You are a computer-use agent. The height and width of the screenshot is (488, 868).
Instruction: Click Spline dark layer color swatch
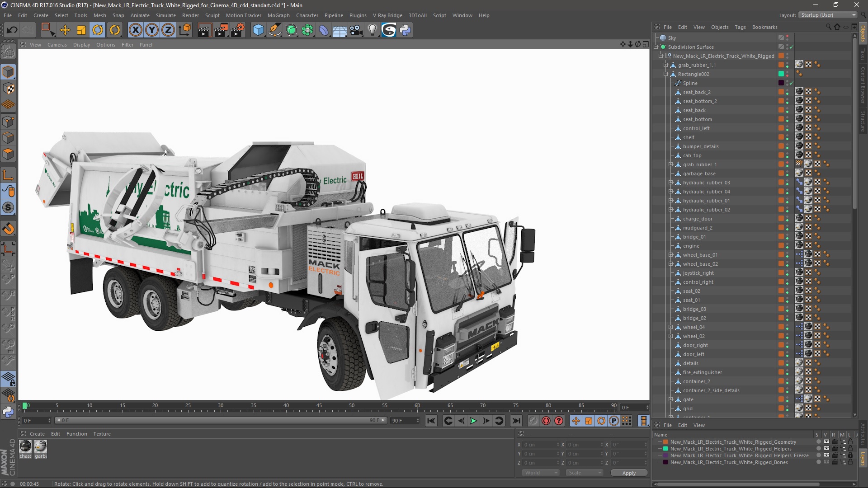coord(781,83)
